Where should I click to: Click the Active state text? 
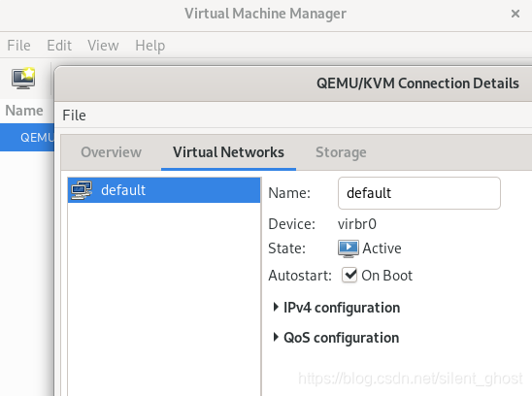coord(382,248)
